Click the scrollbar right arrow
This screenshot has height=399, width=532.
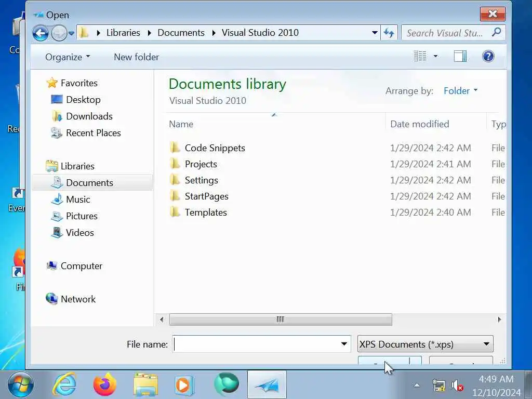pos(499,320)
